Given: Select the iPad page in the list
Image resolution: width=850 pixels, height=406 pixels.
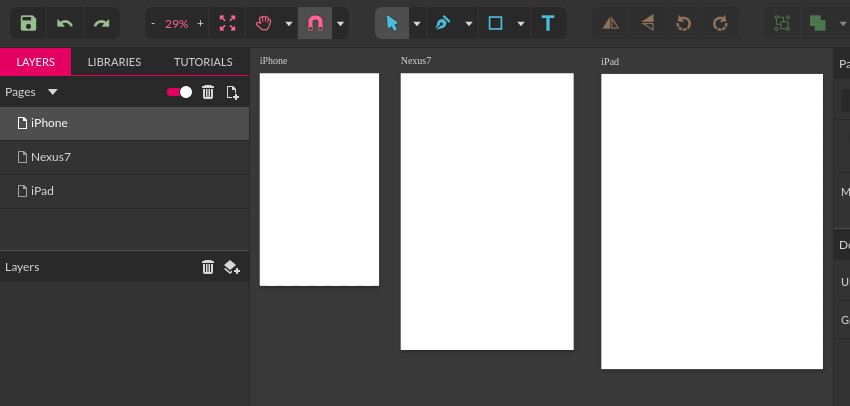Looking at the screenshot, I should tap(125, 191).
